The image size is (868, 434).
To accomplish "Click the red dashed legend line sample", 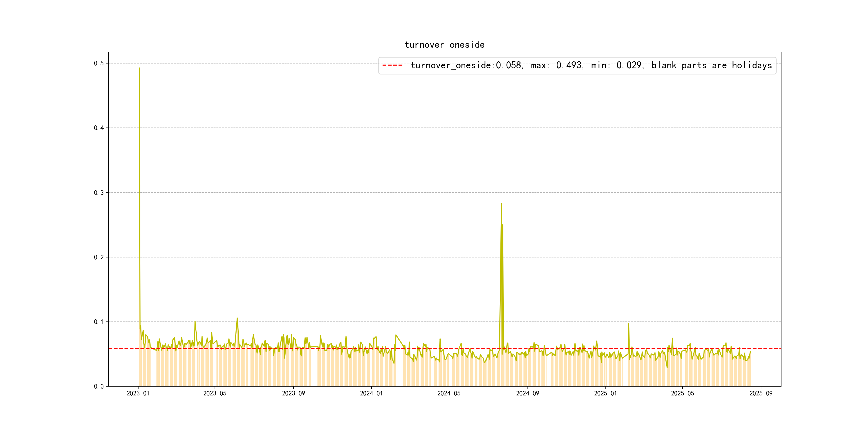I will coord(392,65).
